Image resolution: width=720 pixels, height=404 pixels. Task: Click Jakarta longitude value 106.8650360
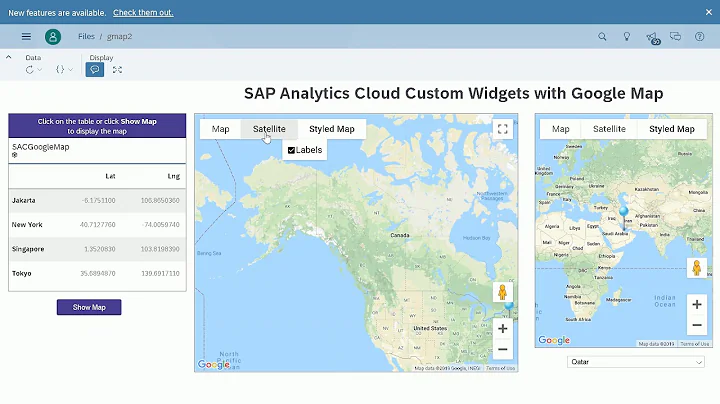160,201
